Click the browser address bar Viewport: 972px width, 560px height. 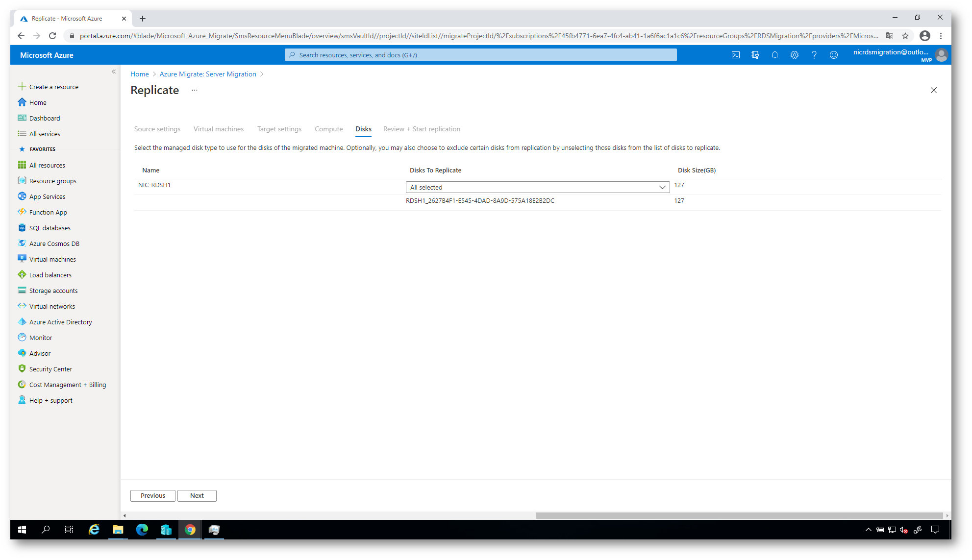[478, 36]
